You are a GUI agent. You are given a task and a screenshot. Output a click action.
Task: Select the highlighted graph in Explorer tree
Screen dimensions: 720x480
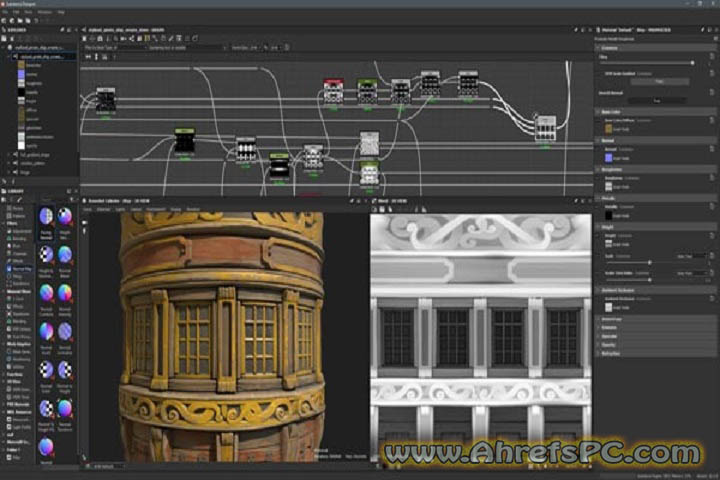pyautogui.click(x=44, y=56)
